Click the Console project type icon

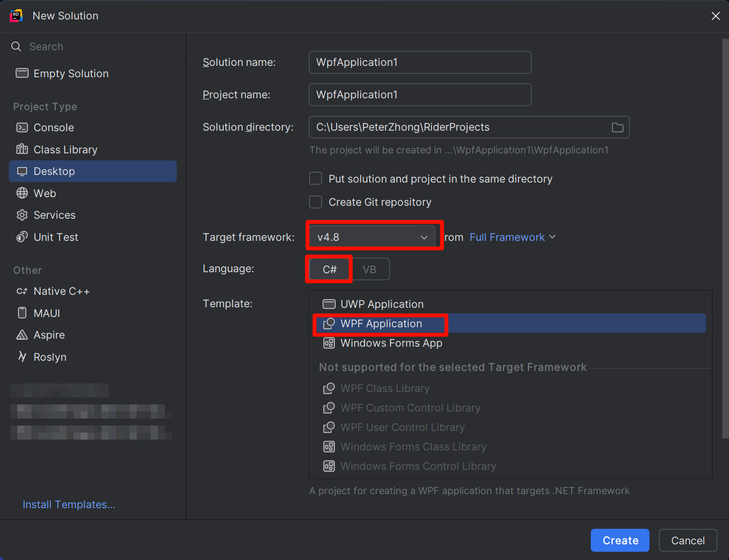22,127
